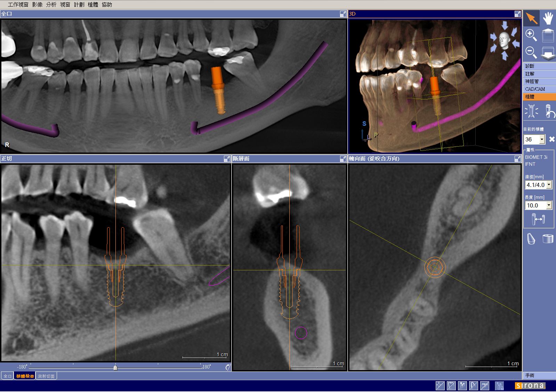Open the 分析 menu
556x392 pixels.
[51, 5]
